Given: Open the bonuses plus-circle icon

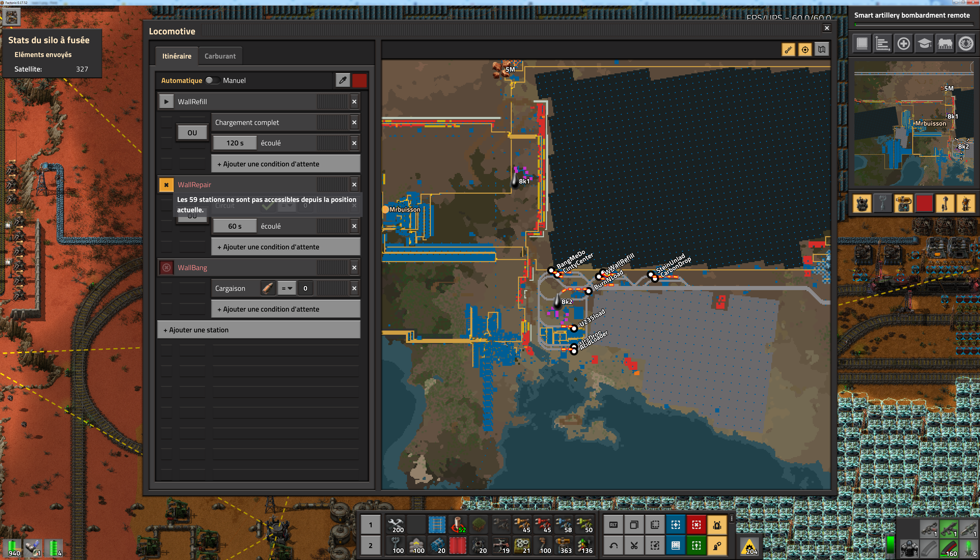Looking at the screenshot, I should pos(903,44).
